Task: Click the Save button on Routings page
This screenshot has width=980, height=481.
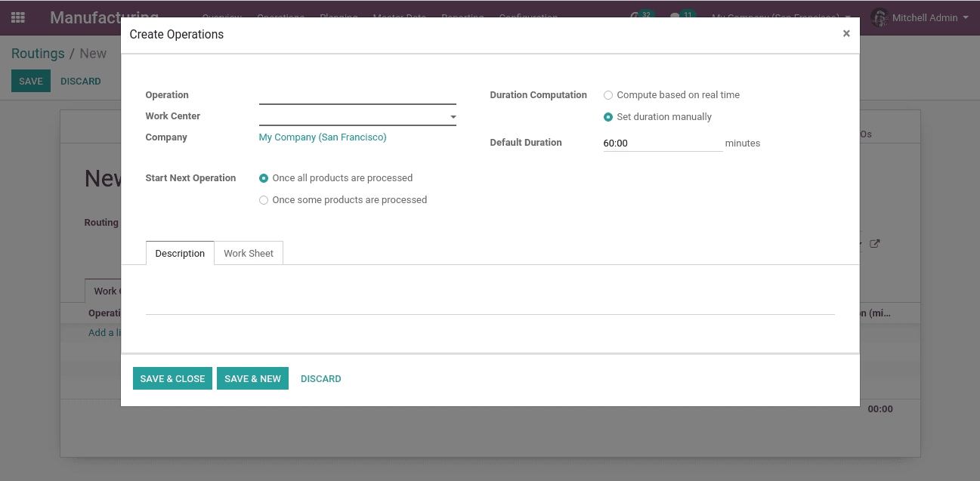Action: (31, 81)
